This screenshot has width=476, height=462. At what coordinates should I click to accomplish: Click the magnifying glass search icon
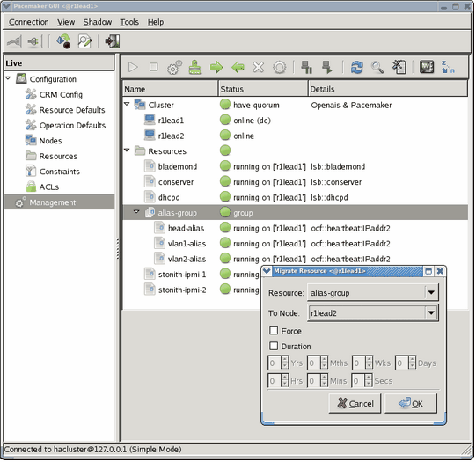coord(377,67)
